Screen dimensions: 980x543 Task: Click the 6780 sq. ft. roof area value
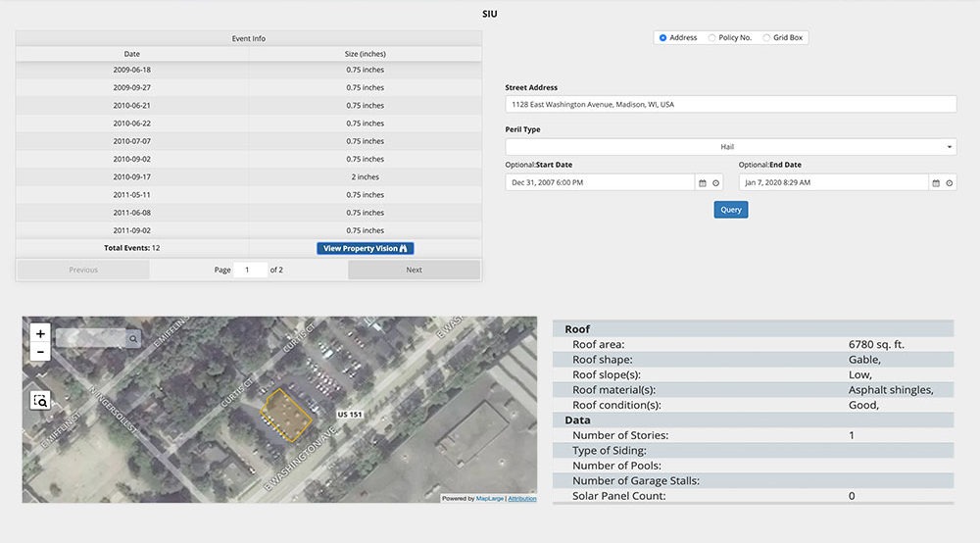(876, 344)
